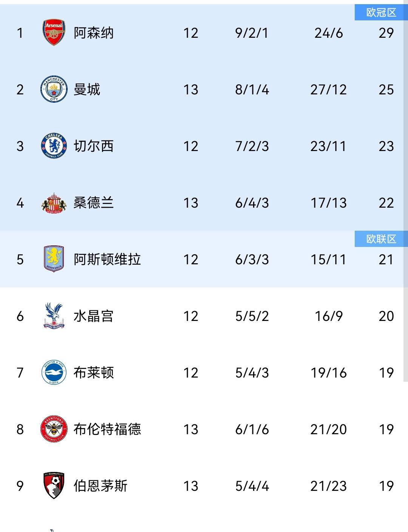Click the points value 29 for Arsenal
This screenshot has width=408, height=532.
point(385,33)
